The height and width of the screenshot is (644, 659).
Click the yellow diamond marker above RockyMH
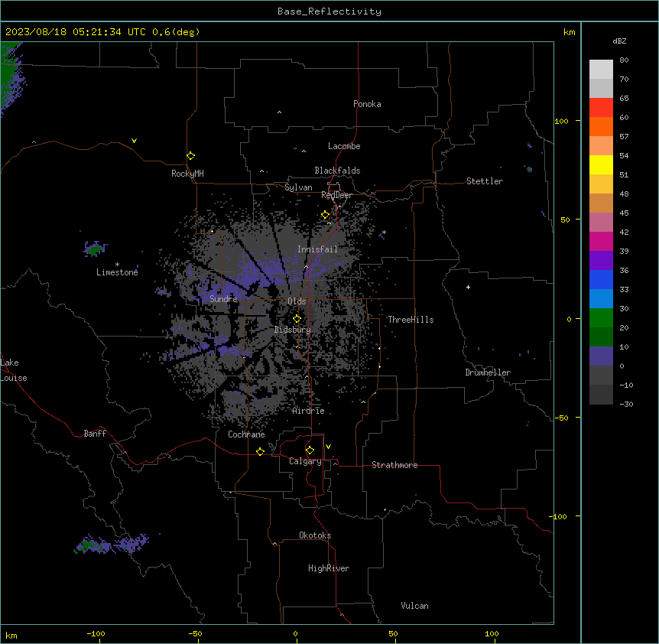pos(190,156)
